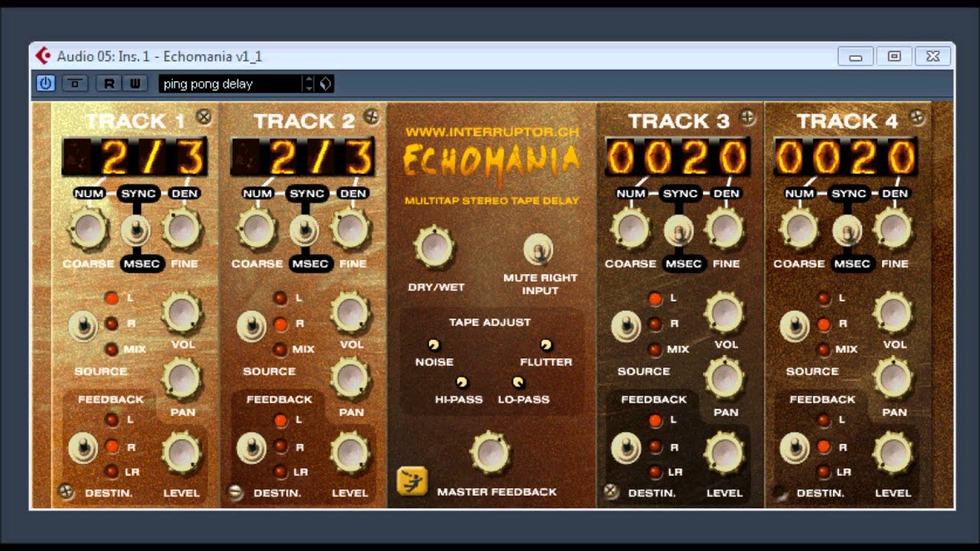This screenshot has height=551, width=980.
Task: Click the tape NOISE mini knob
Action: tap(433, 345)
